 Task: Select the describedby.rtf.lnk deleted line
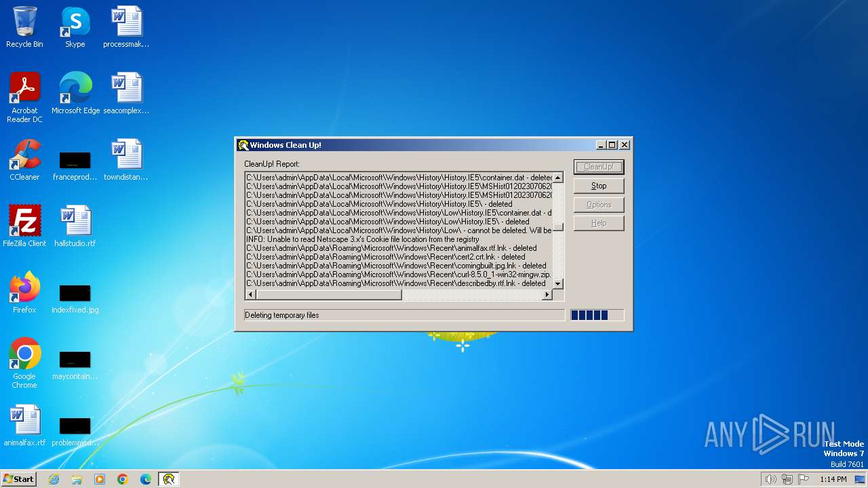(x=395, y=283)
